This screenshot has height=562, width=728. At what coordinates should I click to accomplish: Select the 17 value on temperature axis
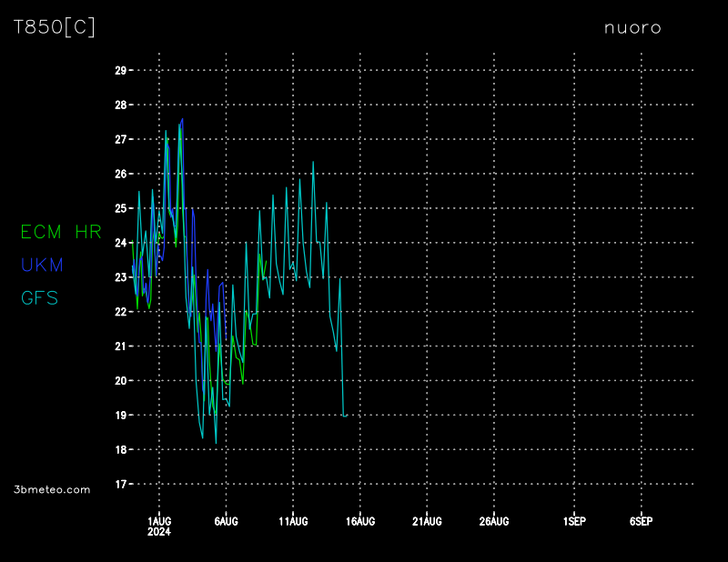[x=120, y=484]
